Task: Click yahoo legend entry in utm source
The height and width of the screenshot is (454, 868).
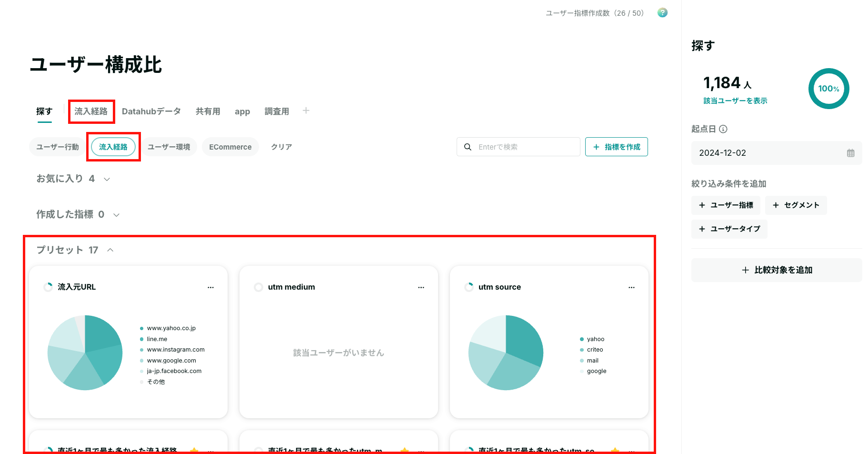Action: point(592,339)
